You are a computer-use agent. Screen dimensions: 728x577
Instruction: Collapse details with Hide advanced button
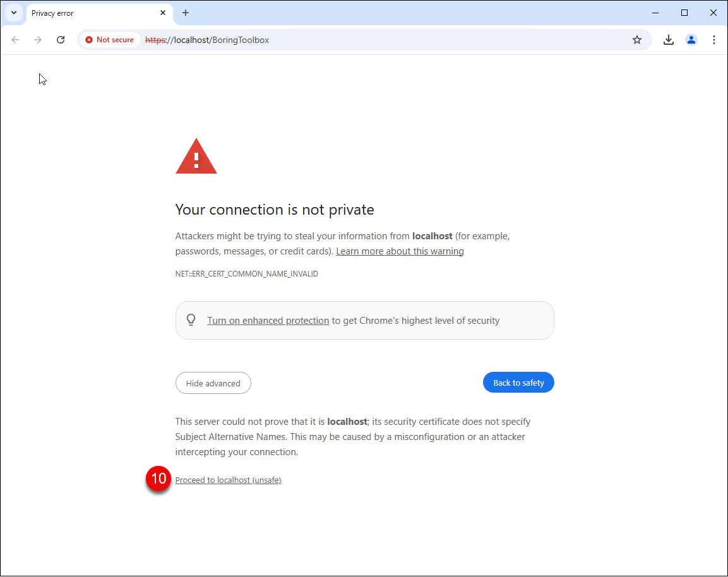click(213, 383)
